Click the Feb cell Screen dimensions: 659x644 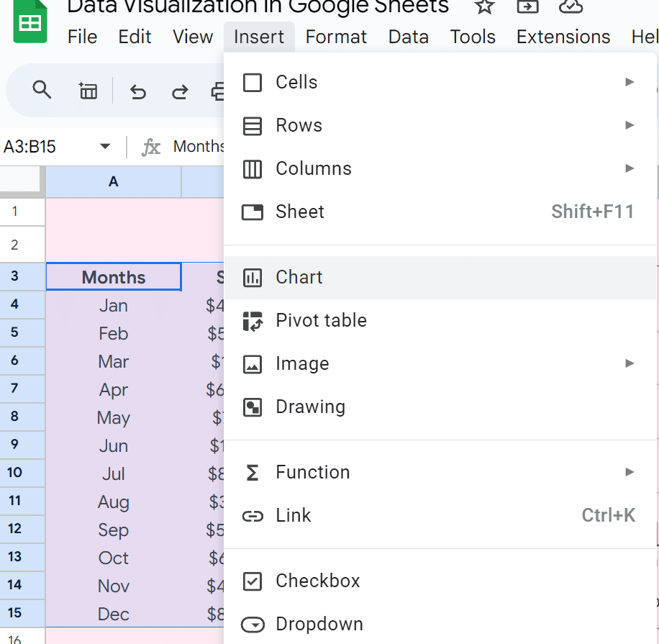[x=114, y=333]
